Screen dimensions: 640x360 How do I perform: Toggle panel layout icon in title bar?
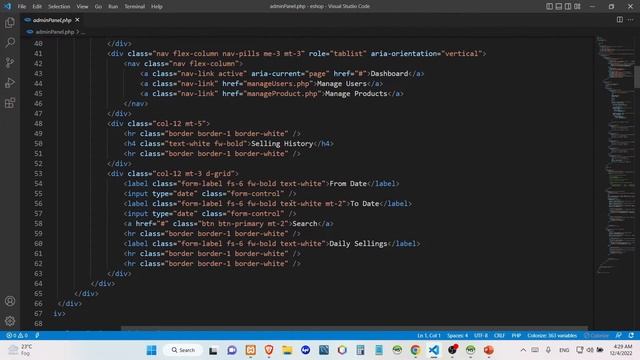[559, 6]
